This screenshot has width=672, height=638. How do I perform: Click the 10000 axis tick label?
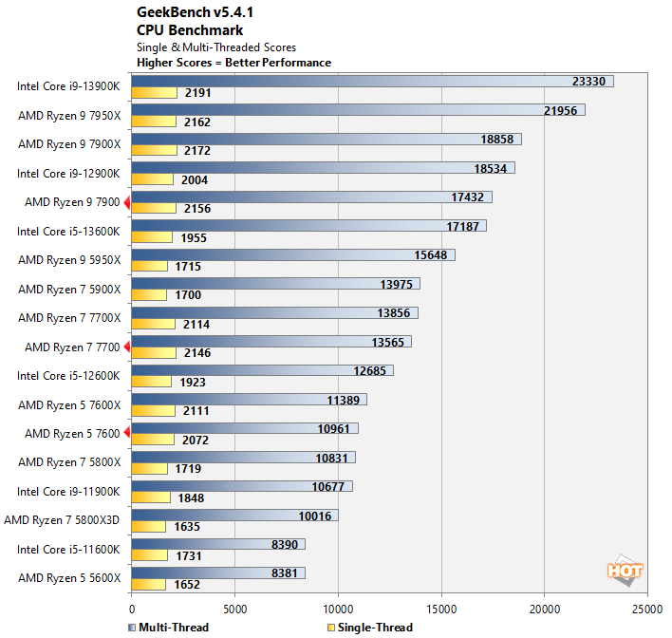pos(338,610)
